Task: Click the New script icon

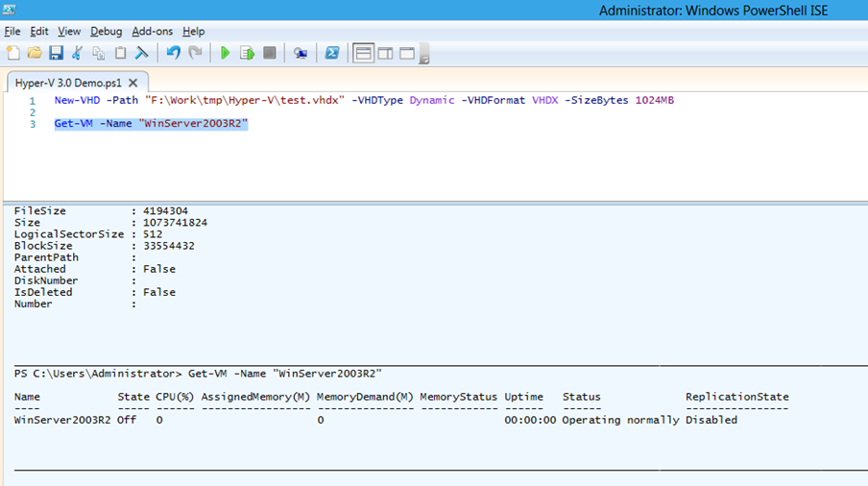Action: click(12, 53)
